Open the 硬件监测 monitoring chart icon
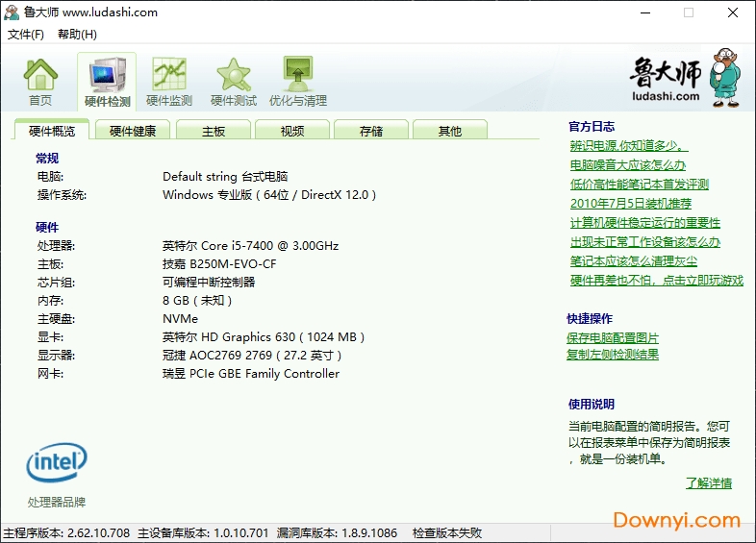Screen dimensions: 756x543 tap(168, 82)
